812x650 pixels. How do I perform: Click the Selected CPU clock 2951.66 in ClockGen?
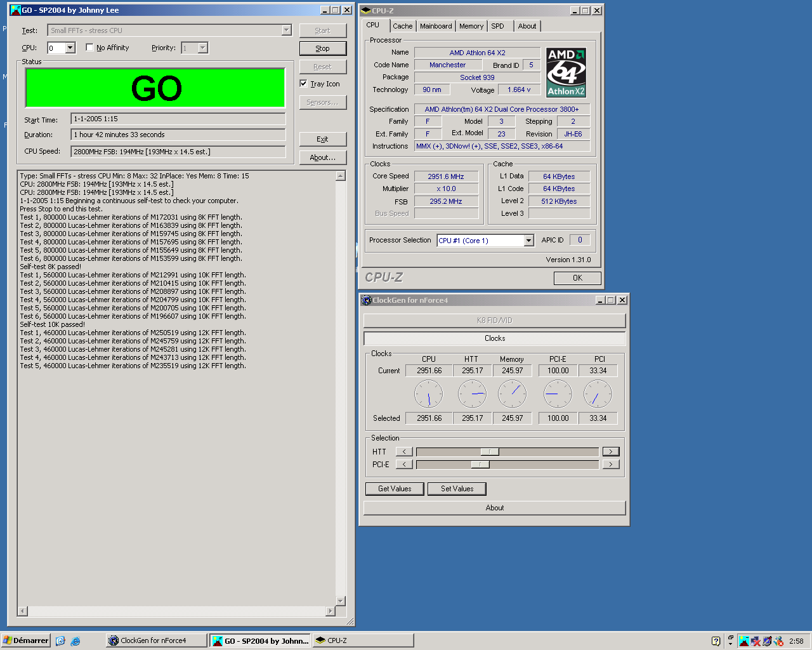429,418
